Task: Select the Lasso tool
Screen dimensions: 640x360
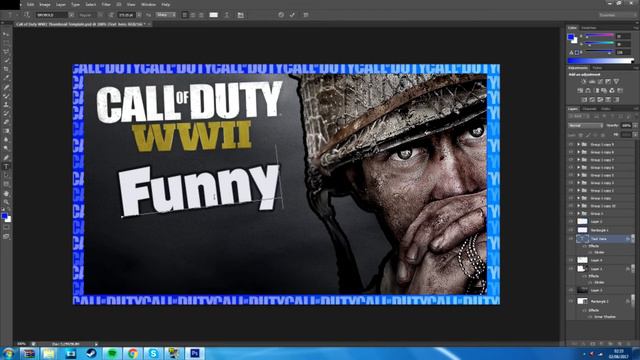Action: pyautogui.click(x=6, y=51)
